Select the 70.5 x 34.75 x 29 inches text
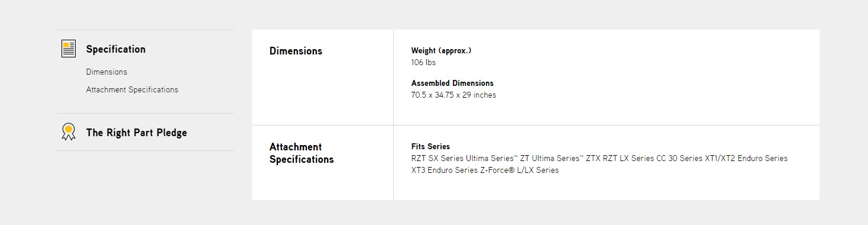 (454, 95)
